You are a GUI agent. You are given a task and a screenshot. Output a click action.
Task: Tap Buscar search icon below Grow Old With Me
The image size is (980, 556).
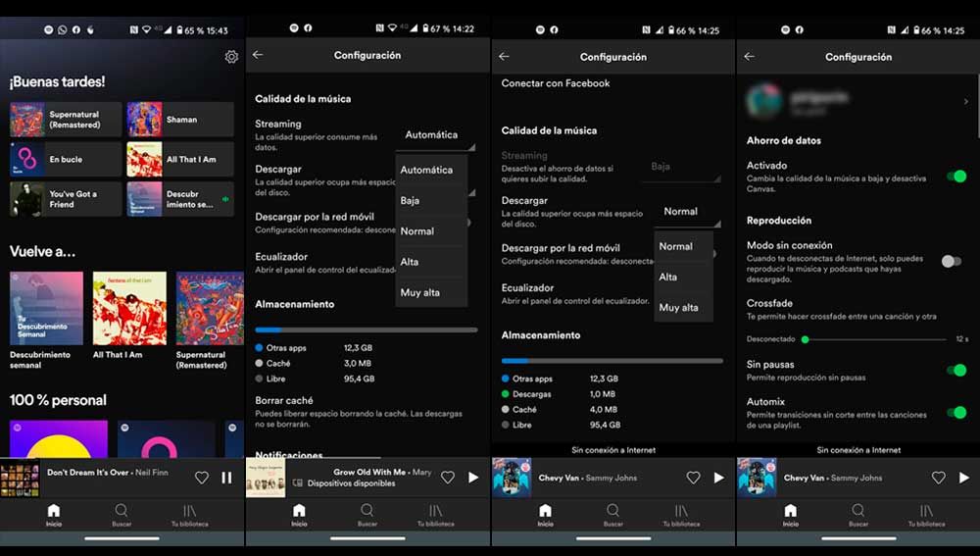[367, 515]
